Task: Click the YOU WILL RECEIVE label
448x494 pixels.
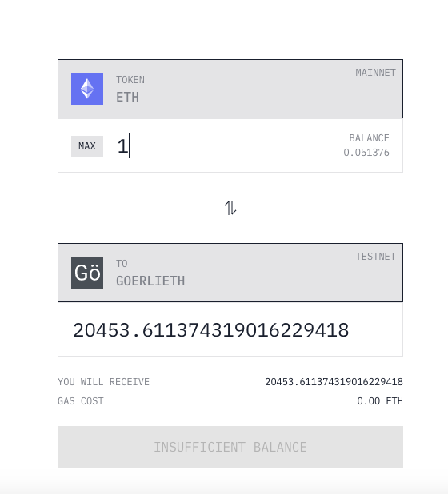Action: click(103, 382)
